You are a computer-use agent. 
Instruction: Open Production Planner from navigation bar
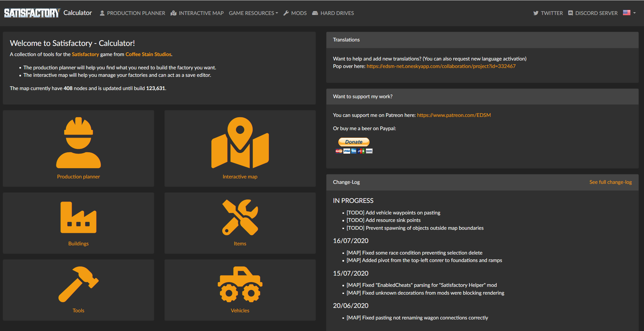[x=132, y=13]
